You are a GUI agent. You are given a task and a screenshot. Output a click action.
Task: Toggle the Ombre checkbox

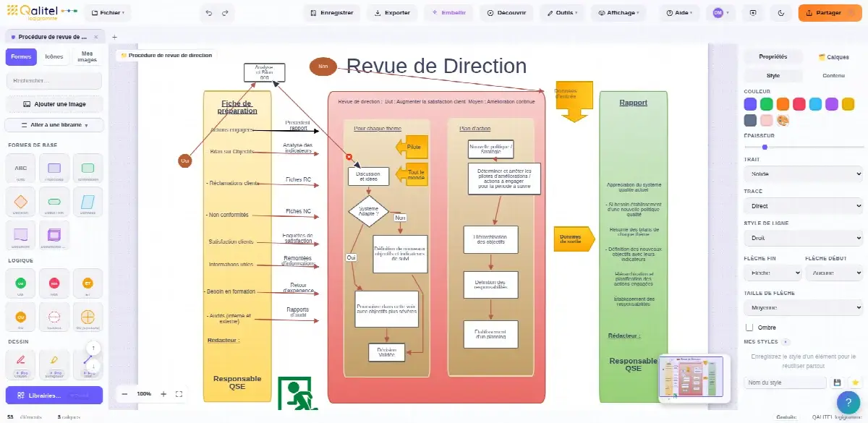point(749,328)
